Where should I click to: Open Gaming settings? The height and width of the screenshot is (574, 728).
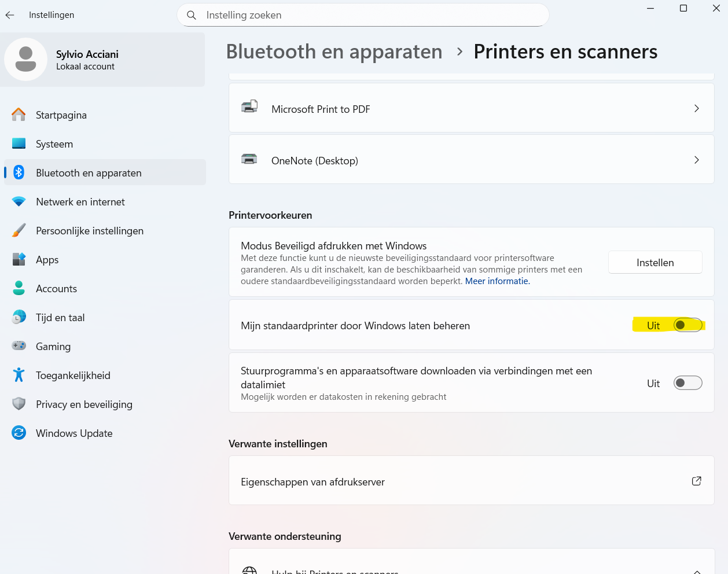pos(105,346)
